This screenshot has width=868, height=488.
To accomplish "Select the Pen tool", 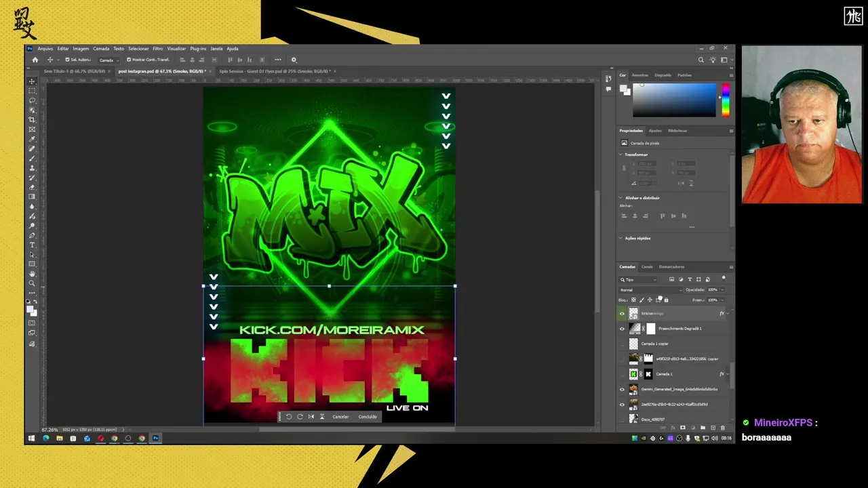I will point(32,235).
